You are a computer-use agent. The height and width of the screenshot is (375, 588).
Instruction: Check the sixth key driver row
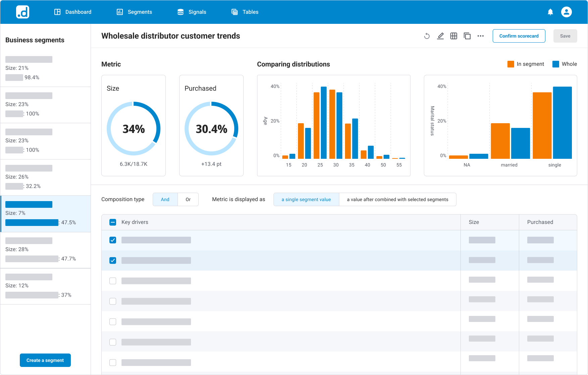click(x=113, y=342)
